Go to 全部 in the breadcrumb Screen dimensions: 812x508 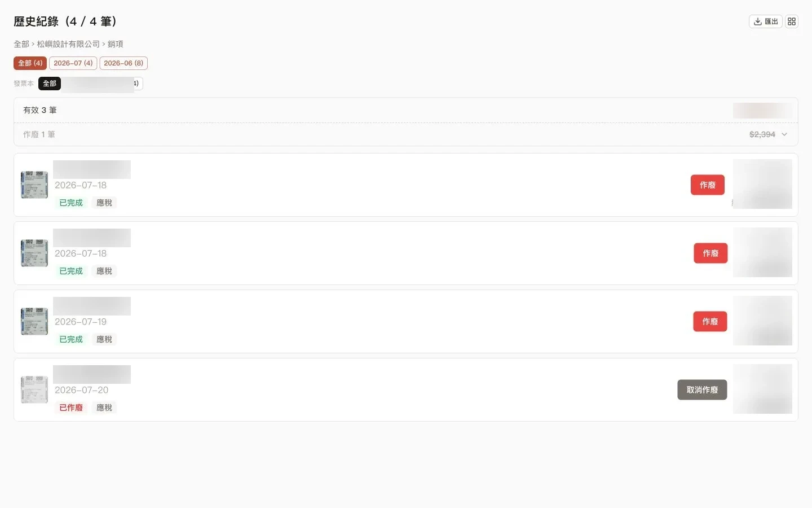pos(21,44)
